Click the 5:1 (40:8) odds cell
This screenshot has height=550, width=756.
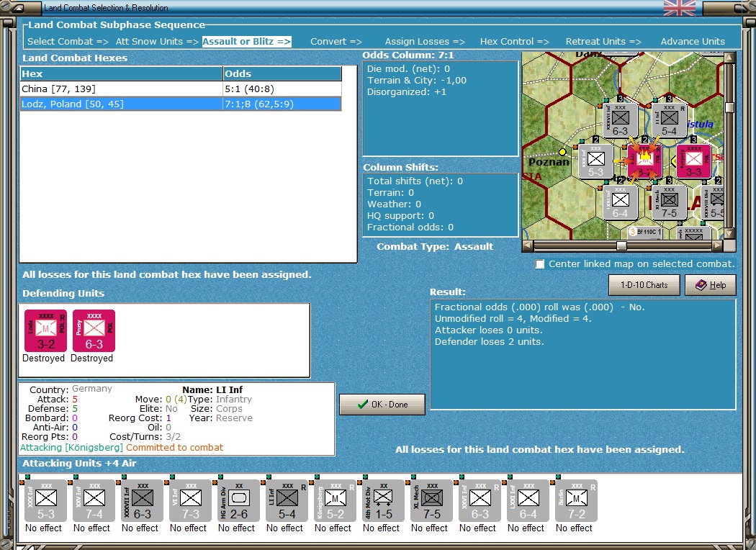[x=282, y=89]
